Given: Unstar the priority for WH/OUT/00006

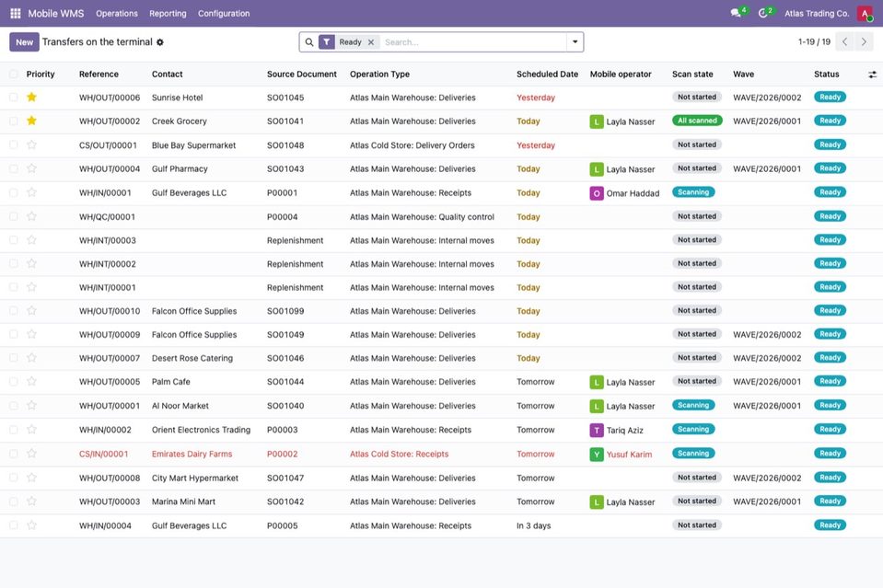Looking at the screenshot, I should click(x=31, y=98).
